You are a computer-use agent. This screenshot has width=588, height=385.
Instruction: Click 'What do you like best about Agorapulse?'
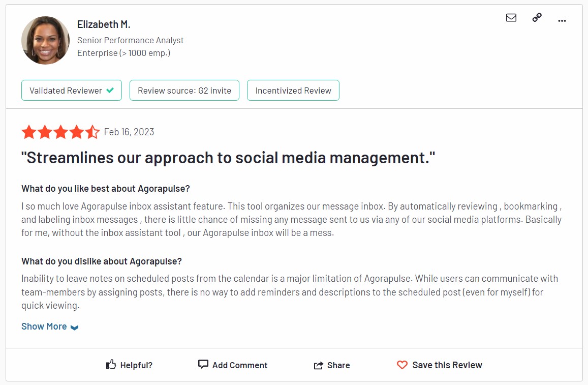(x=106, y=188)
